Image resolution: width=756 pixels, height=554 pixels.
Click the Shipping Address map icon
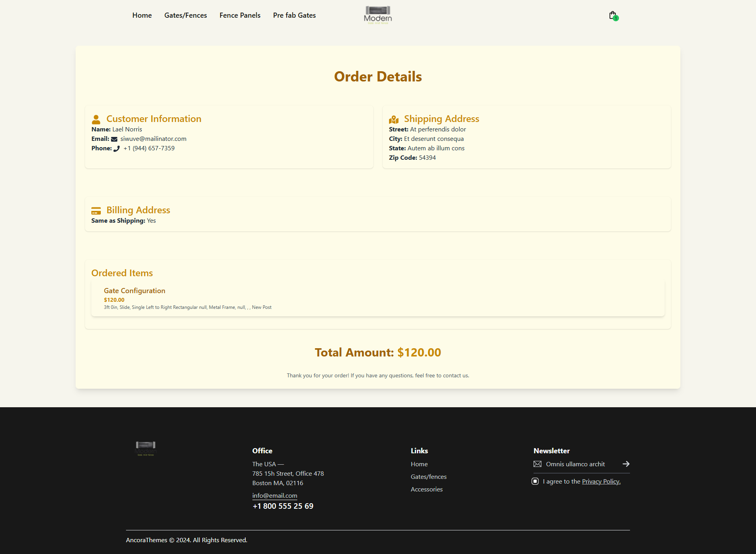click(x=394, y=119)
